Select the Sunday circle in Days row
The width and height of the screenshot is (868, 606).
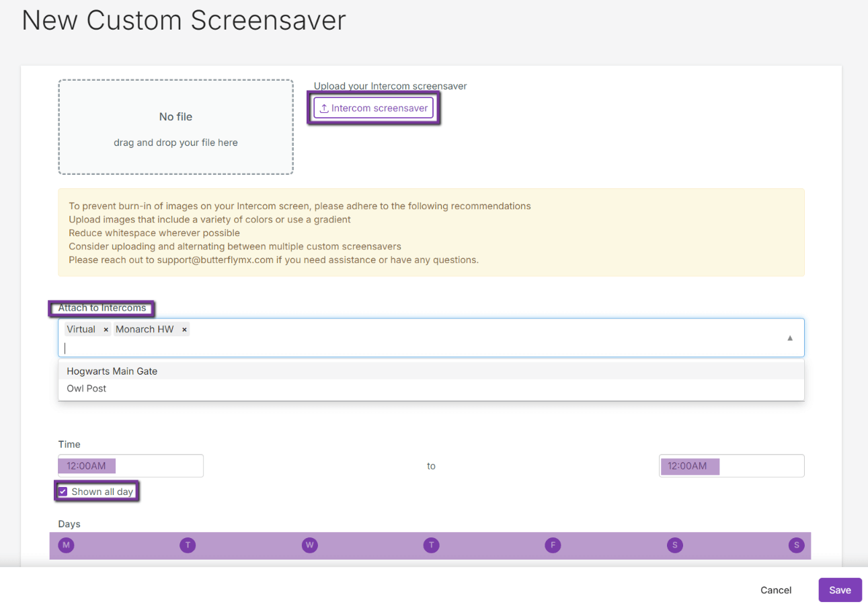pos(796,545)
